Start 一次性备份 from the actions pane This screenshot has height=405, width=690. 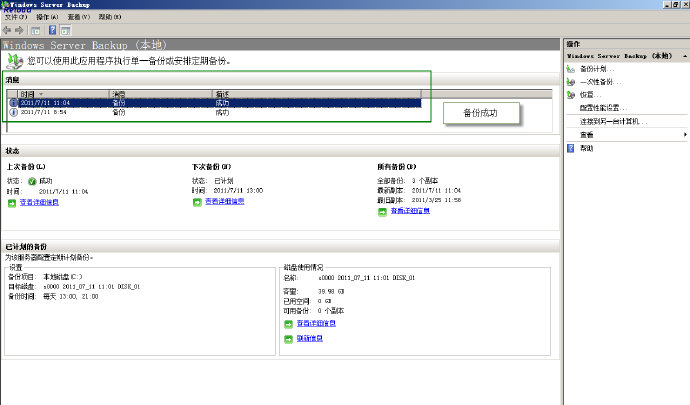click(x=600, y=82)
